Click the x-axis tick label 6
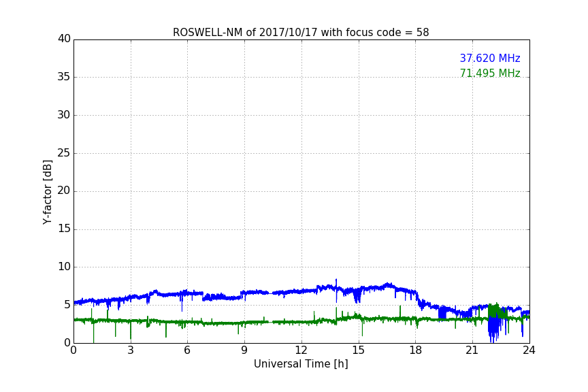This screenshot has height=392, width=588. [x=187, y=350]
